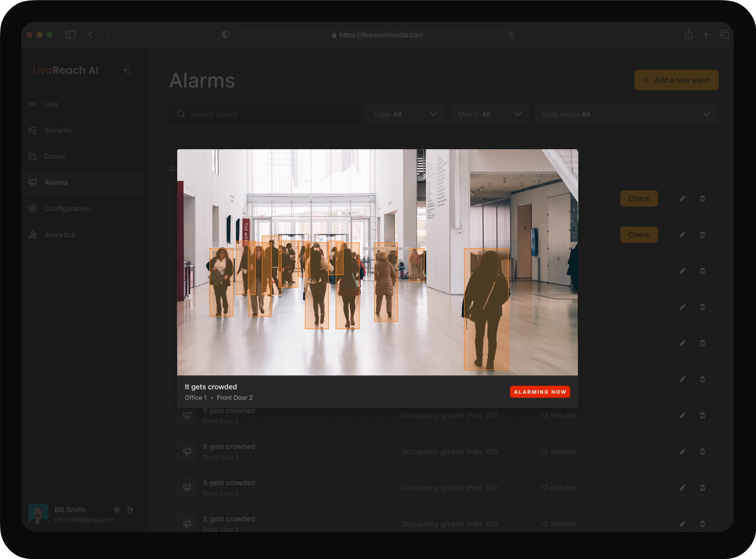Click bill.smith@gmail.com email text
Image resolution: width=756 pixels, height=559 pixels.
(84, 520)
